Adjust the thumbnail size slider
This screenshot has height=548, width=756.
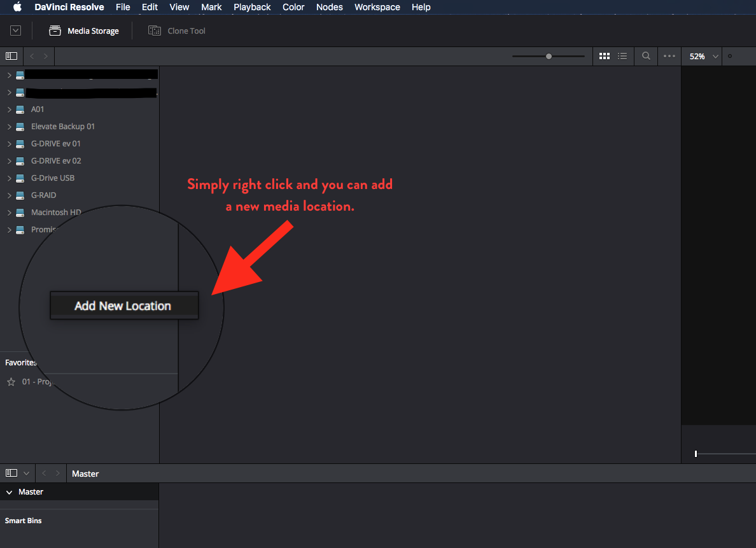549,56
